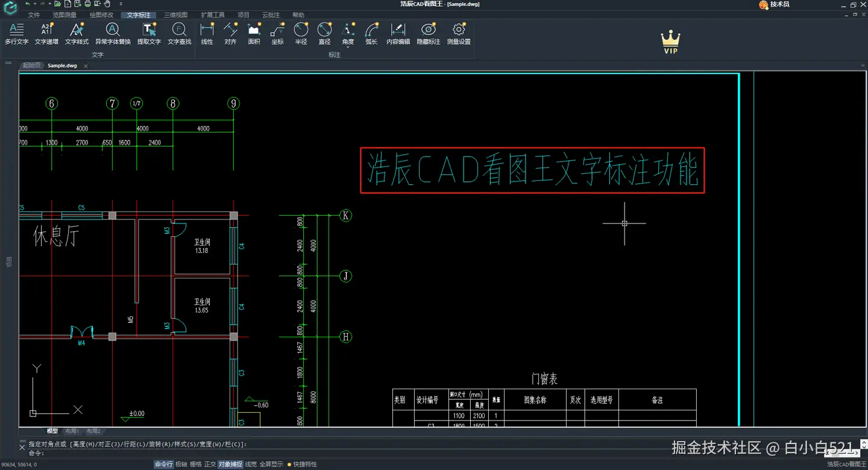Open the 文件 menu

pos(34,15)
